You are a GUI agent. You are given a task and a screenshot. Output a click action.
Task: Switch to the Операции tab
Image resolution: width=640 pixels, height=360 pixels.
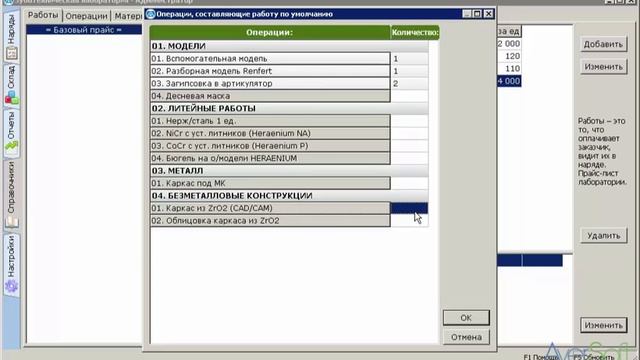[x=86, y=16]
